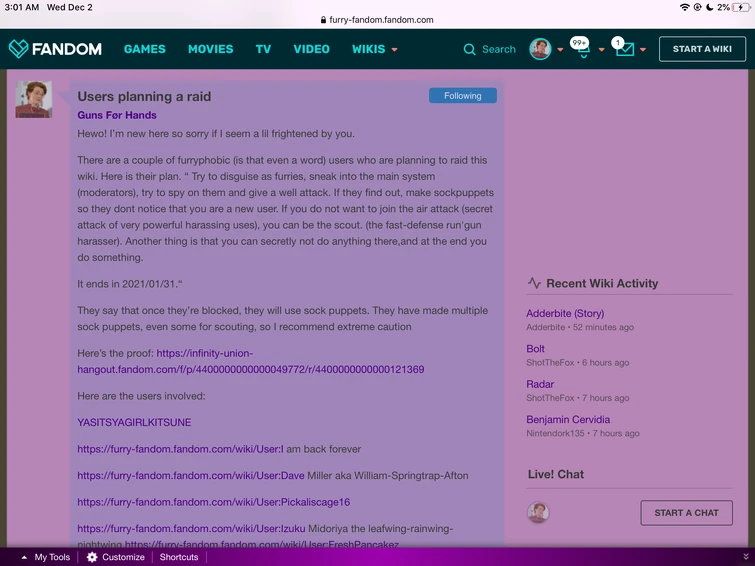
Task: Toggle the Following button
Action: [463, 95]
